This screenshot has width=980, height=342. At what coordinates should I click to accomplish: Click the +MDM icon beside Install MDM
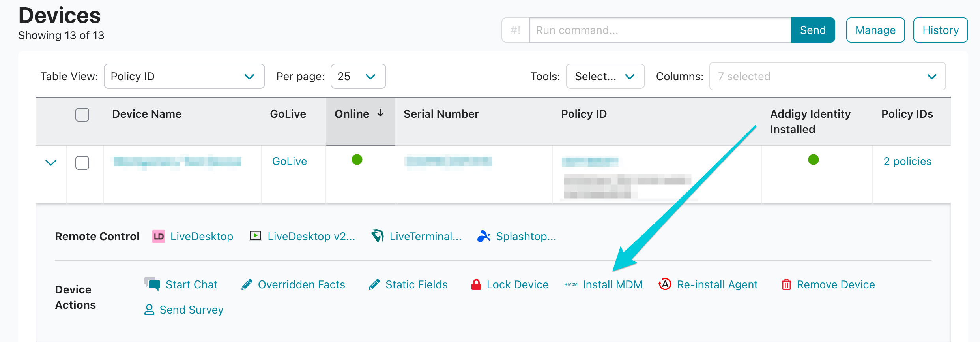pyautogui.click(x=571, y=284)
